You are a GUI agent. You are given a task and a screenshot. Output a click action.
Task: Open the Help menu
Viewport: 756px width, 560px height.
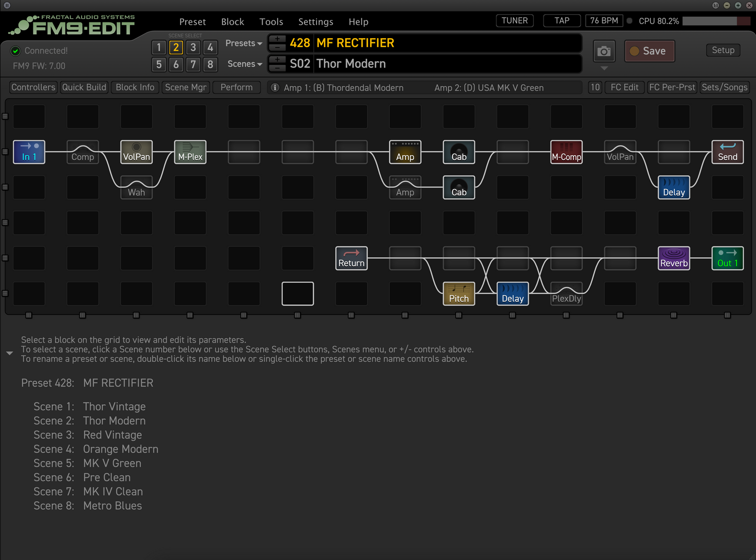pyautogui.click(x=358, y=22)
